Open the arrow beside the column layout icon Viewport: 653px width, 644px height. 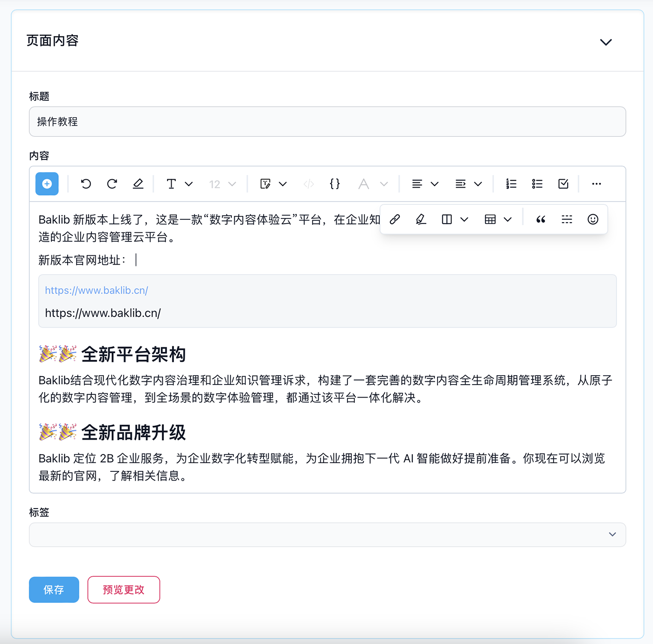coord(464,219)
